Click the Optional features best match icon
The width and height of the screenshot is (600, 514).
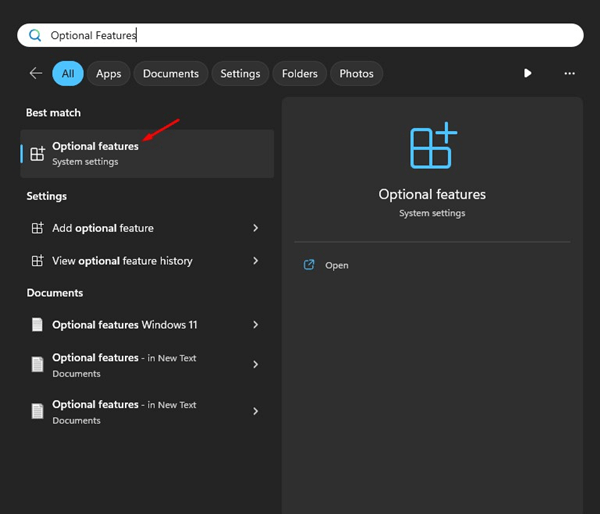point(38,154)
